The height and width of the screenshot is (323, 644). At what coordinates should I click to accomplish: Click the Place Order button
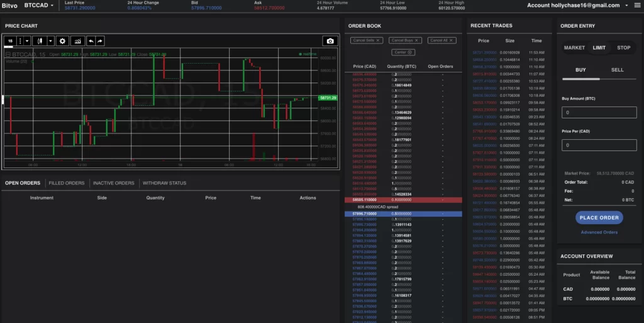[x=599, y=217]
